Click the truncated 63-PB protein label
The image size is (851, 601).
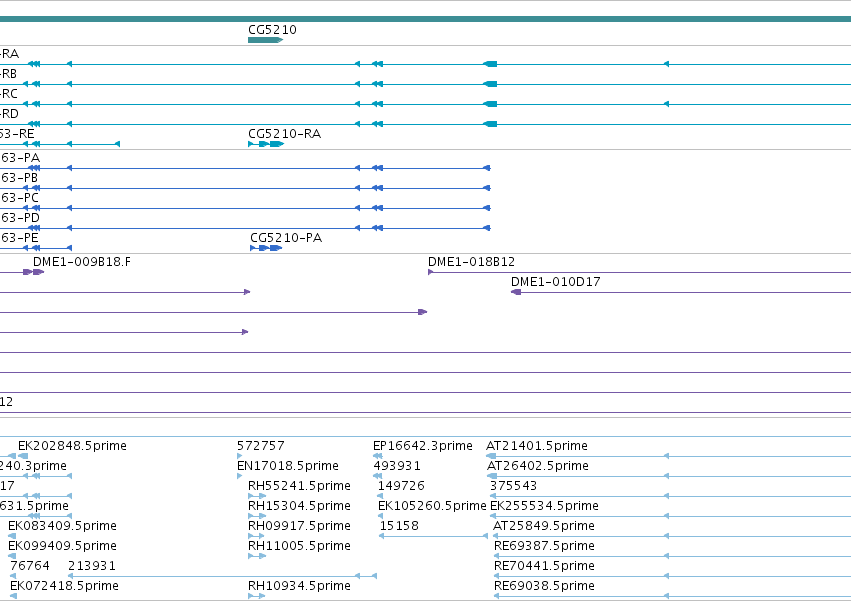click(19, 178)
